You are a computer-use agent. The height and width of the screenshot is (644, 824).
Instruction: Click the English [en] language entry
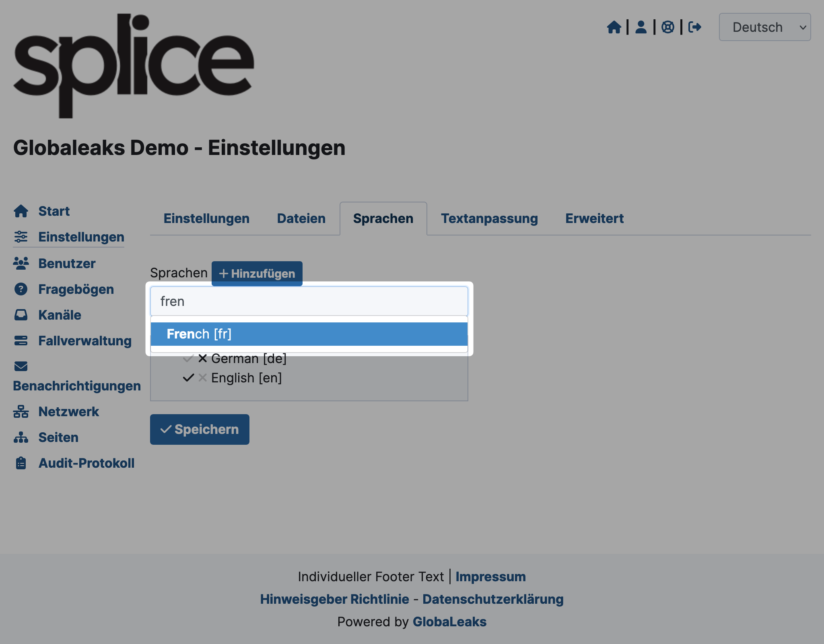pyautogui.click(x=246, y=378)
